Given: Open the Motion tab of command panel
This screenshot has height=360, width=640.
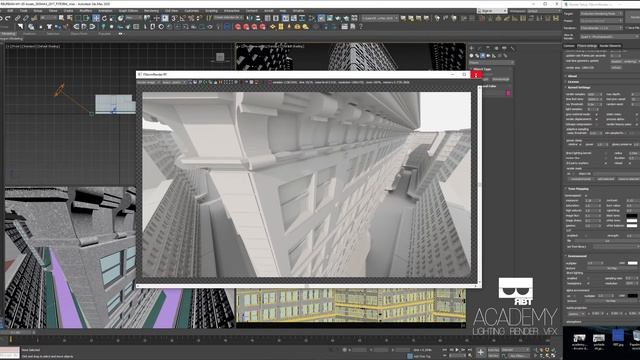Looking at the screenshot, I should (x=496, y=49).
